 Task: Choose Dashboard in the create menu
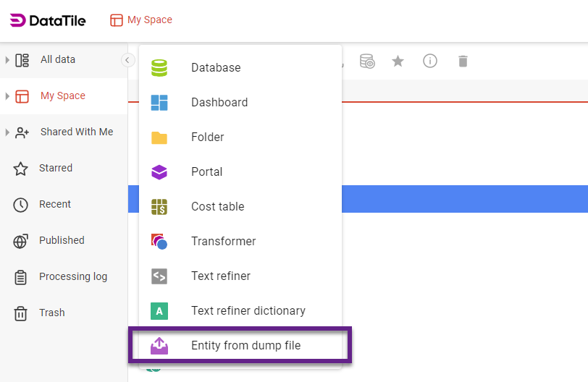[x=219, y=103]
